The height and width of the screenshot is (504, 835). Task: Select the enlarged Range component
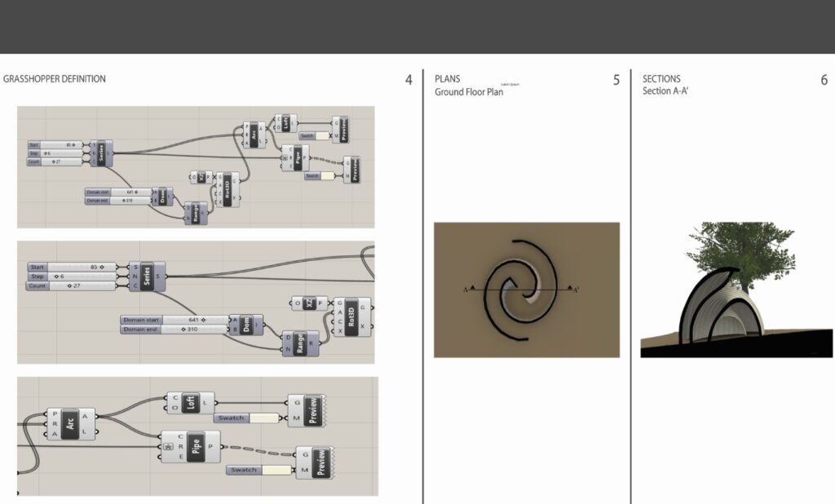(x=299, y=344)
